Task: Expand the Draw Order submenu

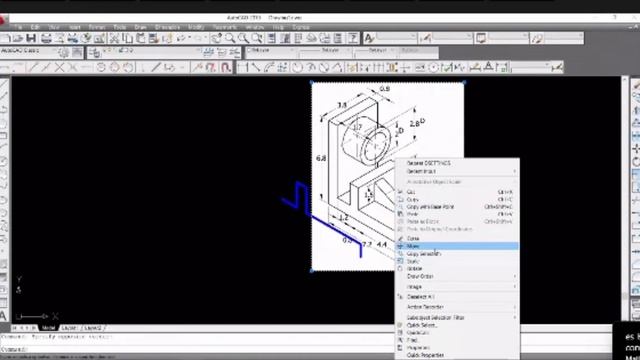Action: coord(457,276)
